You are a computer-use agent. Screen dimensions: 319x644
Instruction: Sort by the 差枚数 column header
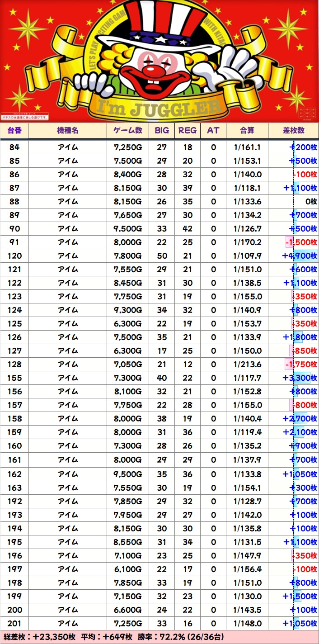coord(293,130)
